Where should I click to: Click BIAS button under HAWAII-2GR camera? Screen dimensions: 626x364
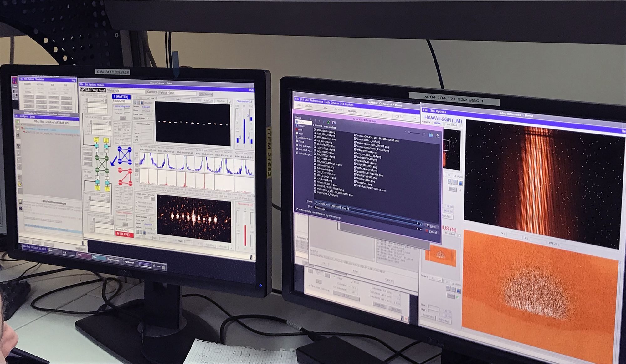click(453, 189)
